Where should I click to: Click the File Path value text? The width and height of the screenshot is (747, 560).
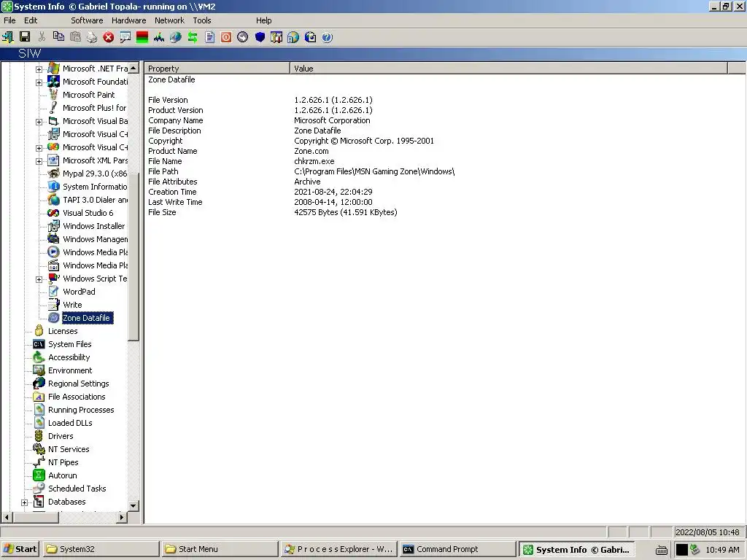pyautogui.click(x=374, y=171)
